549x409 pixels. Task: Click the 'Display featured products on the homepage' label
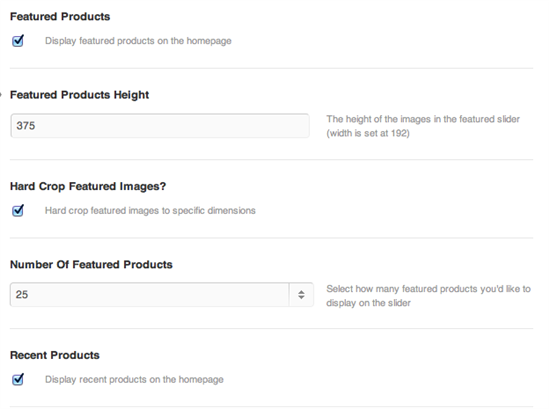tap(138, 41)
